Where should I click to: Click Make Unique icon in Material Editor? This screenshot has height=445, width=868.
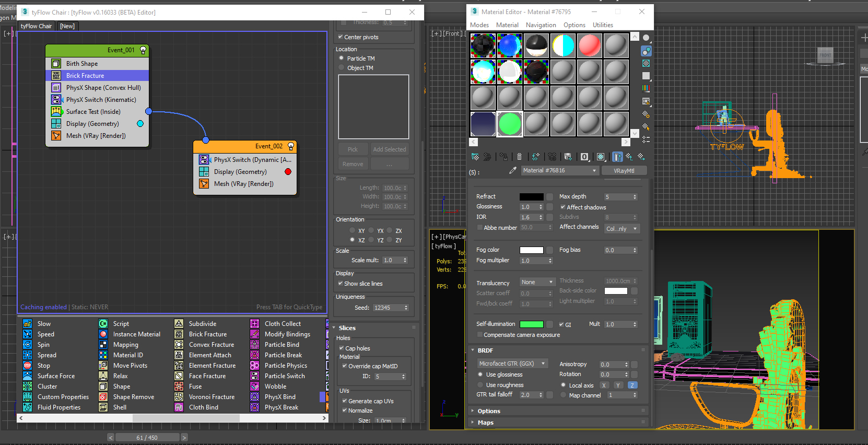click(x=552, y=157)
